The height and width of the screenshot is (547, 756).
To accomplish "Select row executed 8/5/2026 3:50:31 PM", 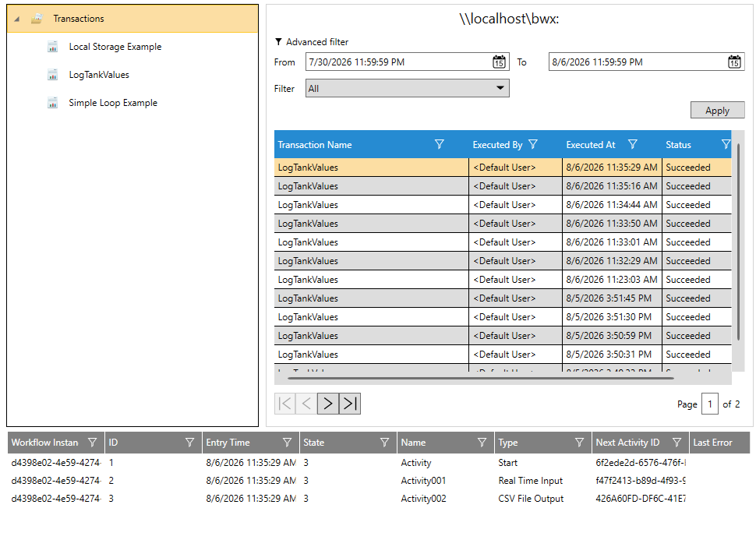I will click(503, 355).
